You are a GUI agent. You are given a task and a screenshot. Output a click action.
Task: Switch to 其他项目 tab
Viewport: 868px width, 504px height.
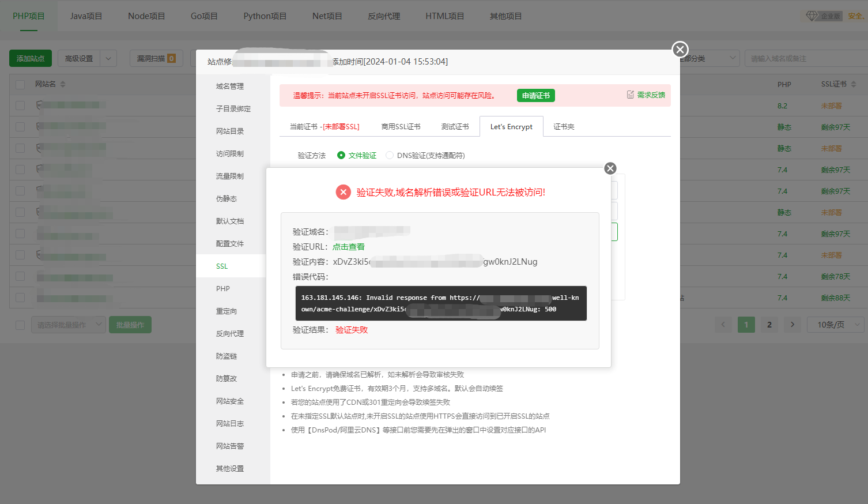505,16
